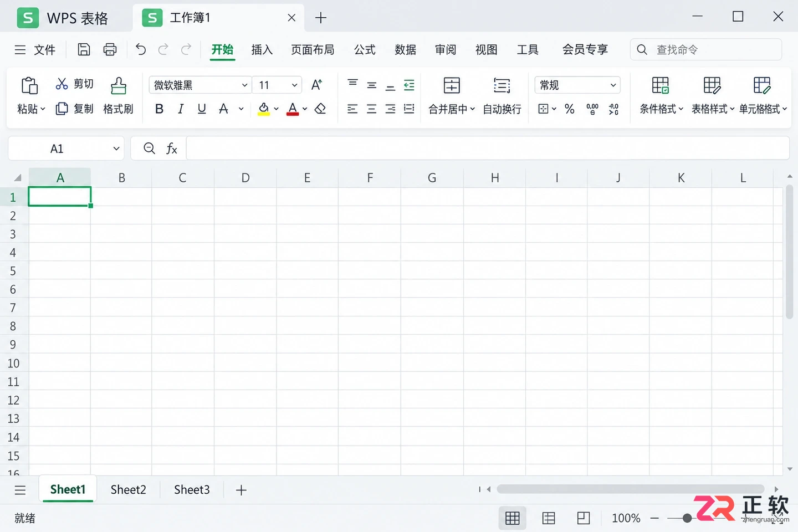
Task: Expand the Name Box dropdown for A1
Action: pos(116,148)
